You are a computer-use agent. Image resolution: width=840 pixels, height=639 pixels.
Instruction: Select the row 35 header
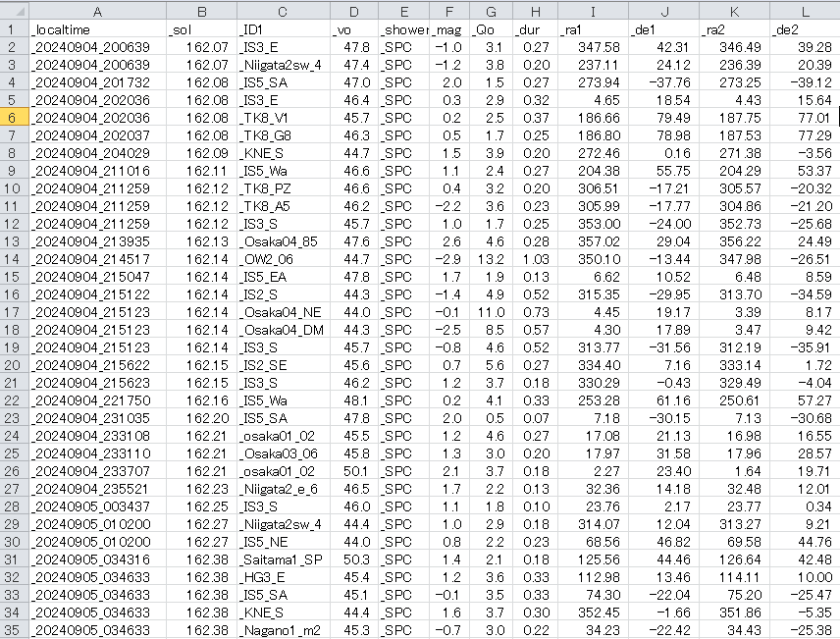13,629
